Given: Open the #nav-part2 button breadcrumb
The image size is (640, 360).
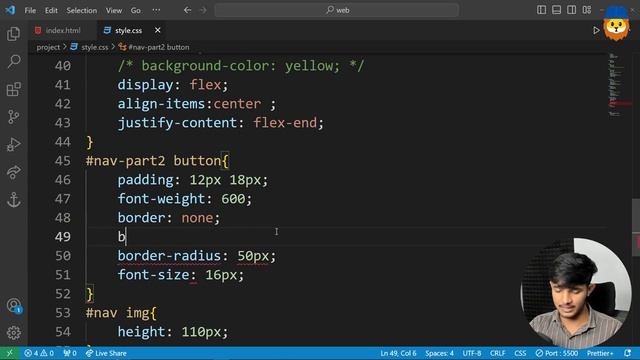Looking at the screenshot, I should tap(154, 47).
